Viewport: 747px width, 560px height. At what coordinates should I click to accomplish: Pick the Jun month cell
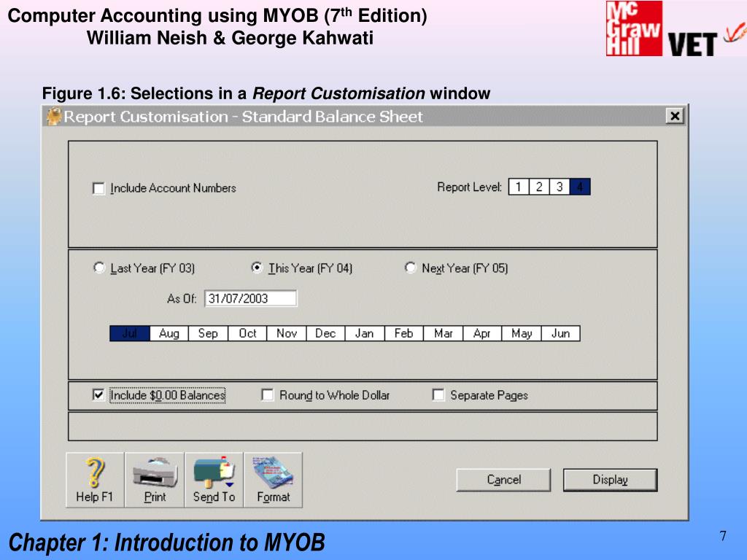(561, 333)
